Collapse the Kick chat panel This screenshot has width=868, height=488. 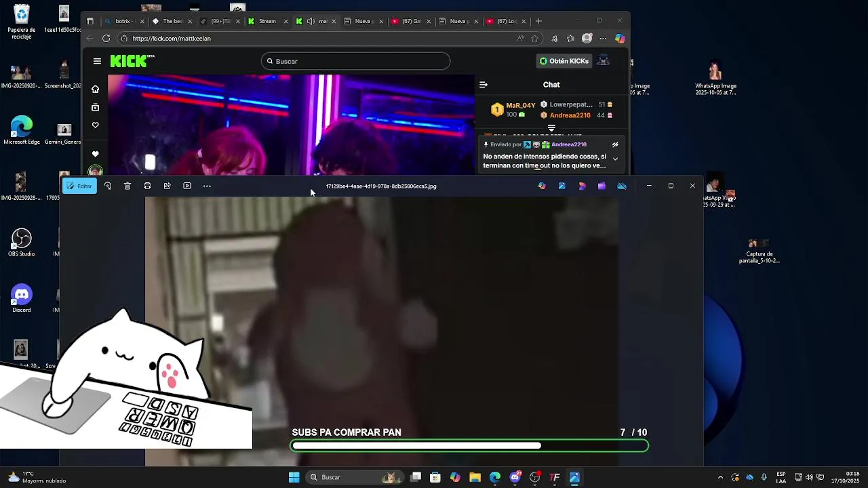pyautogui.click(x=484, y=85)
